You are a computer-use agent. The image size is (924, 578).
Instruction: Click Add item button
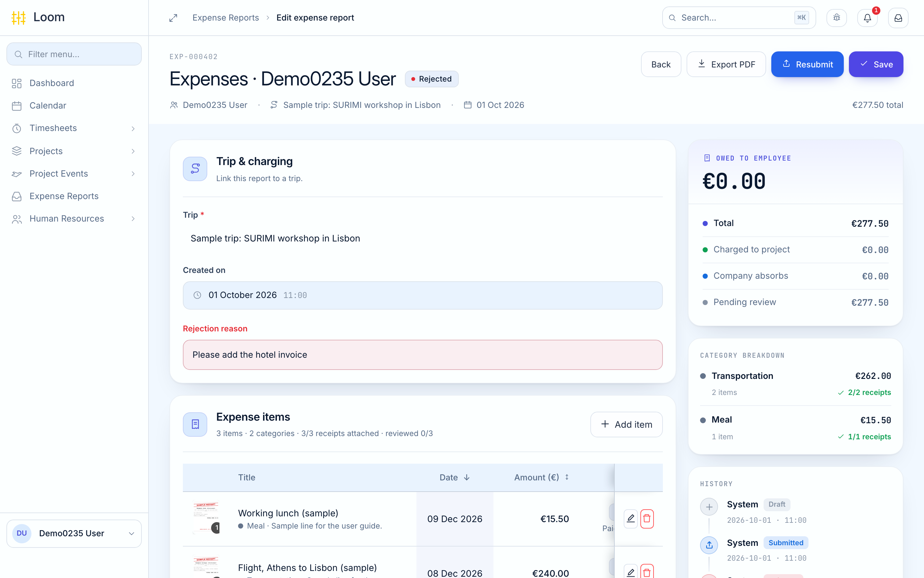pyautogui.click(x=626, y=424)
